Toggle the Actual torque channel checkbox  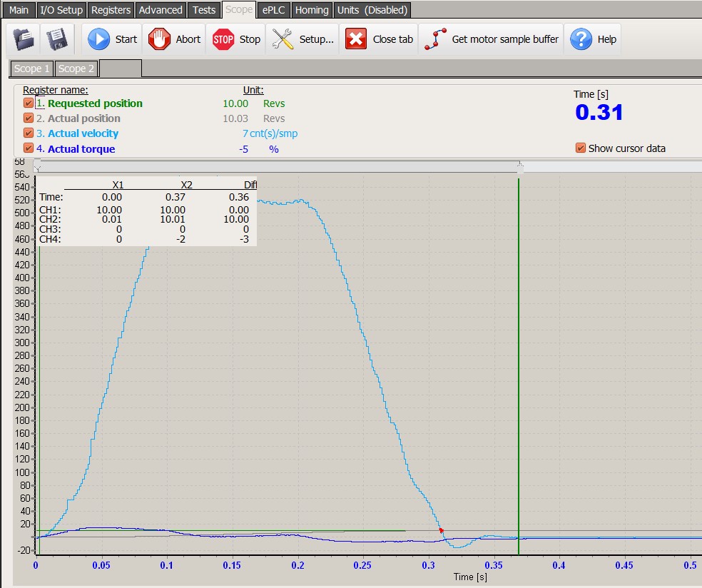29,148
